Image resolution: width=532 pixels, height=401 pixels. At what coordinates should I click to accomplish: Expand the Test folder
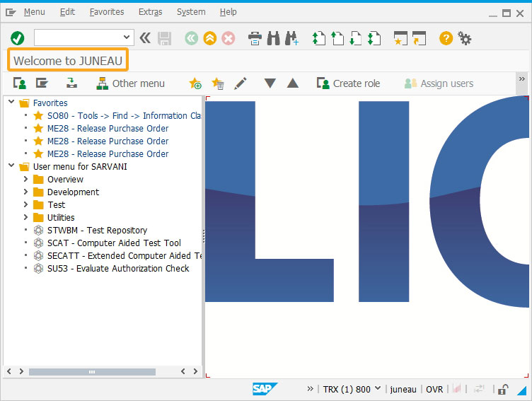(x=25, y=204)
